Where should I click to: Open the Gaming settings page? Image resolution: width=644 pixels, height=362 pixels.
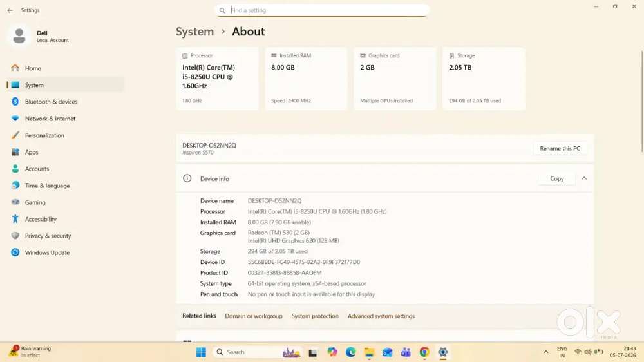(66, 202)
